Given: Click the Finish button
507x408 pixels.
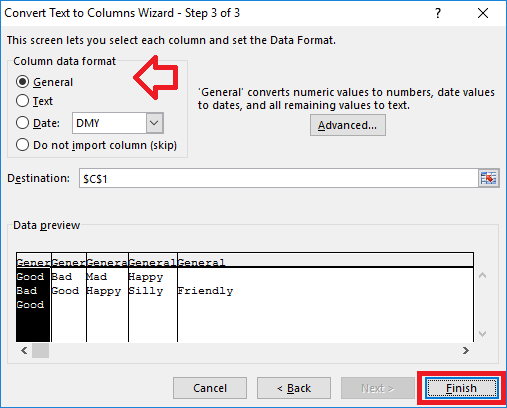Looking at the screenshot, I should point(462,388).
